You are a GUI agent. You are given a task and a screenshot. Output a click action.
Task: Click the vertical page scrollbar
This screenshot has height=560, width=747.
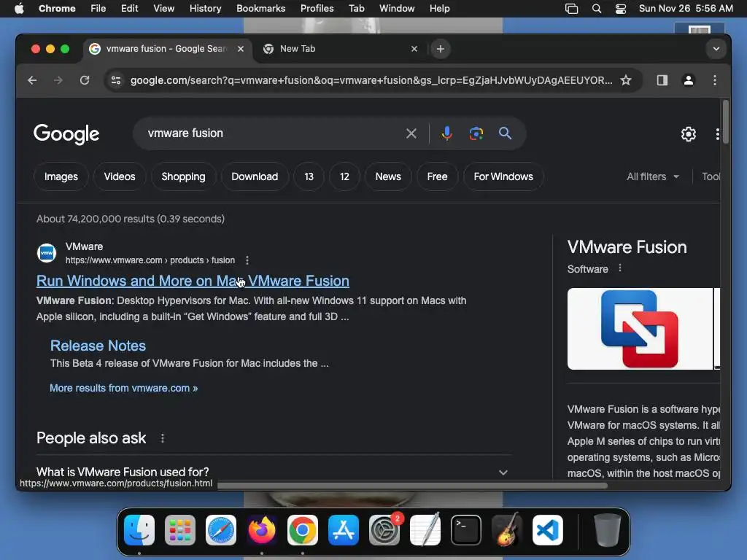click(x=726, y=122)
